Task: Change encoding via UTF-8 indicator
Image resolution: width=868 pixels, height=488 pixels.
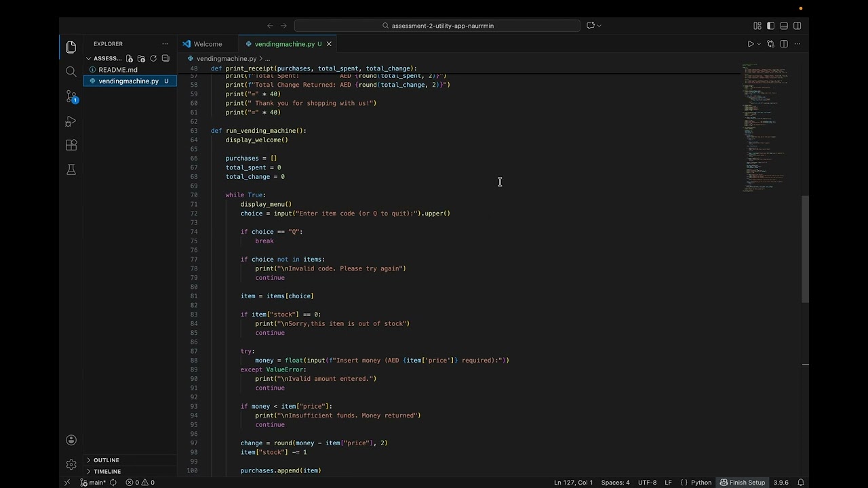Action: coord(647,483)
